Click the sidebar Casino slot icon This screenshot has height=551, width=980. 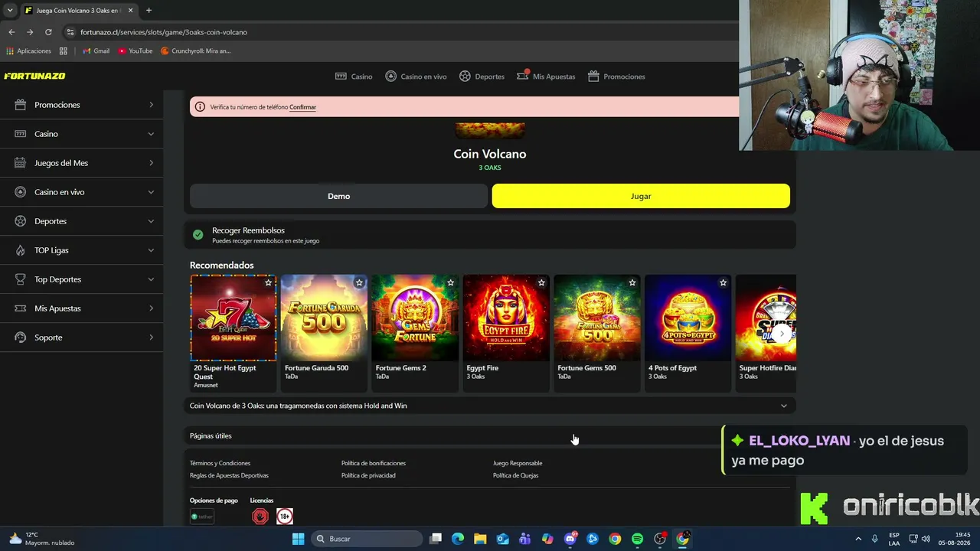click(x=20, y=134)
